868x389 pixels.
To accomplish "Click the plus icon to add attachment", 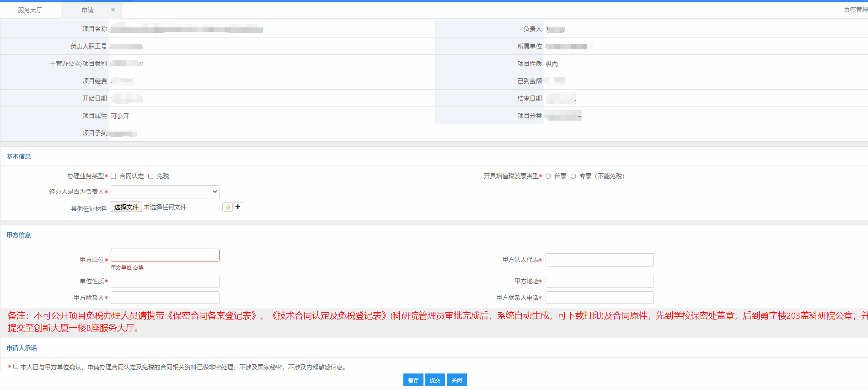I will pyautogui.click(x=238, y=207).
